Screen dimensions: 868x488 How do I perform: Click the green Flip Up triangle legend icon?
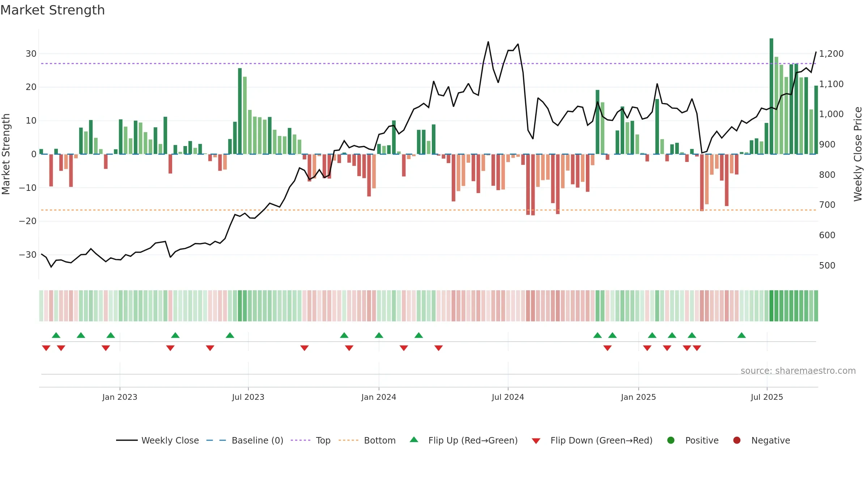click(414, 440)
